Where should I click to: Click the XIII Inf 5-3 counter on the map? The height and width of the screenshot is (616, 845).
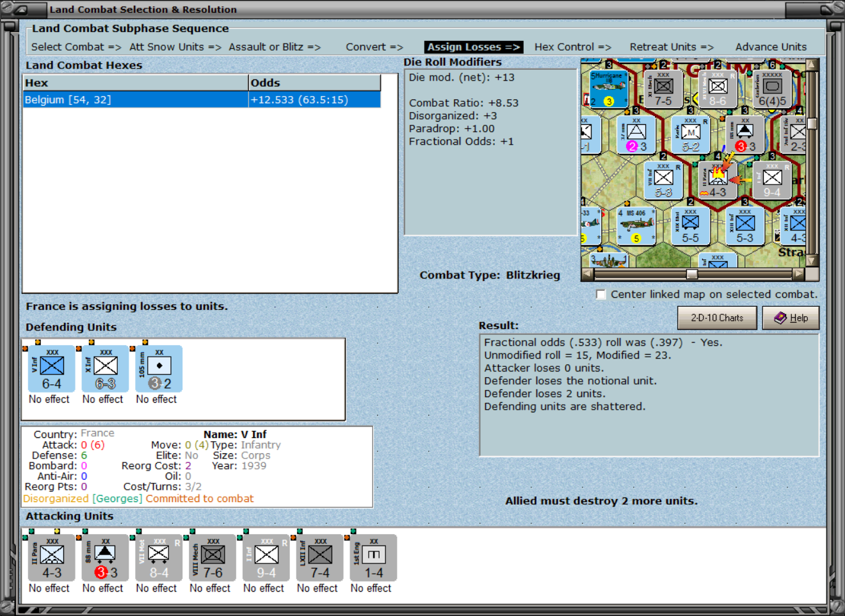click(745, 225)
